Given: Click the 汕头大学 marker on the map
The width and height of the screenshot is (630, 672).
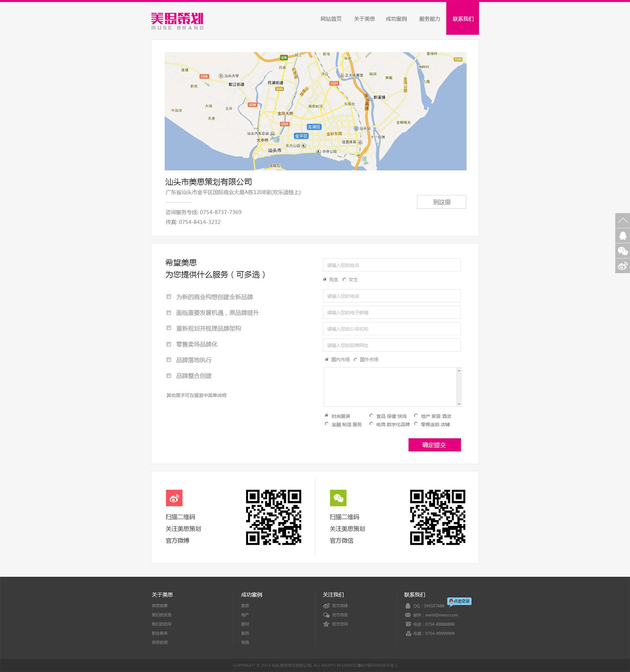Looking at the screenshot, I should [221, 76].
